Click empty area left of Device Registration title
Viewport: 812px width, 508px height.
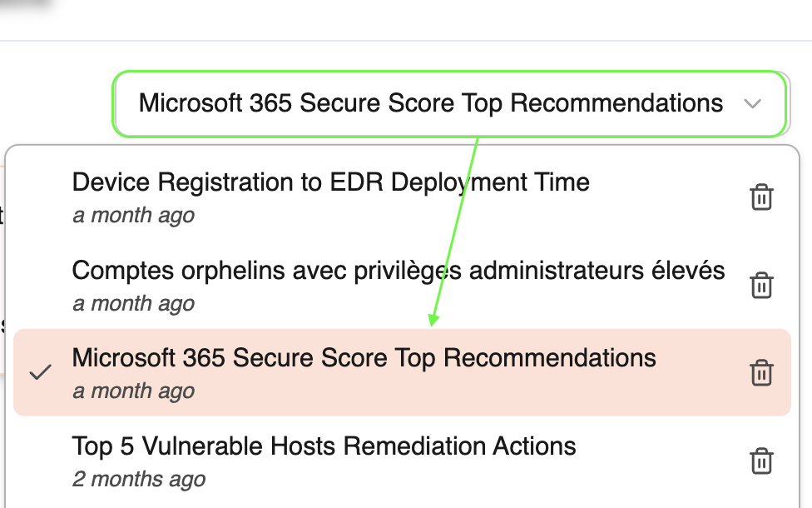pos(42,197)
